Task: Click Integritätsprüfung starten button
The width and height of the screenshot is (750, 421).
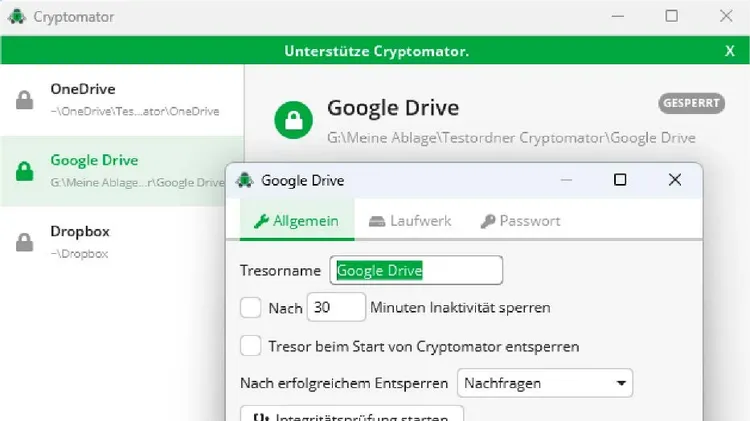Action: pos(352,414)
